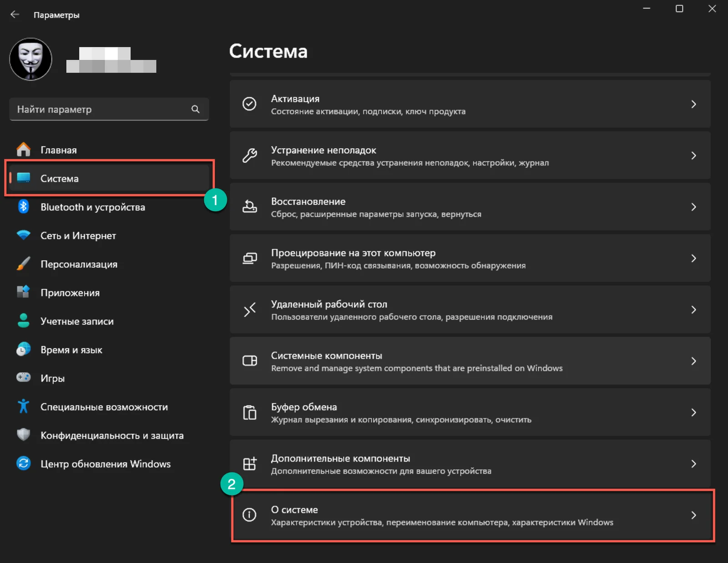
Task: Open 'Конфиденциальность и защита' label
Action: 112,435
